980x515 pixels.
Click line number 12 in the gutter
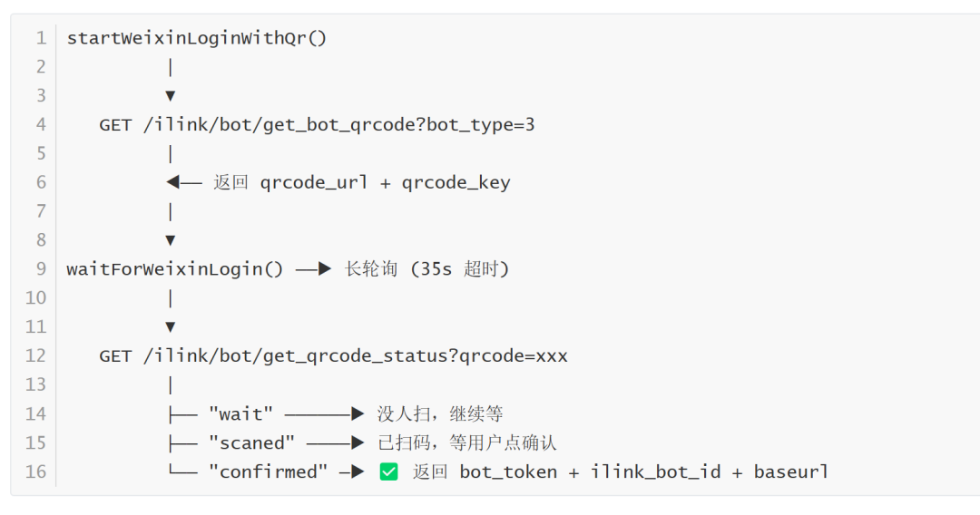click(36, 356)
